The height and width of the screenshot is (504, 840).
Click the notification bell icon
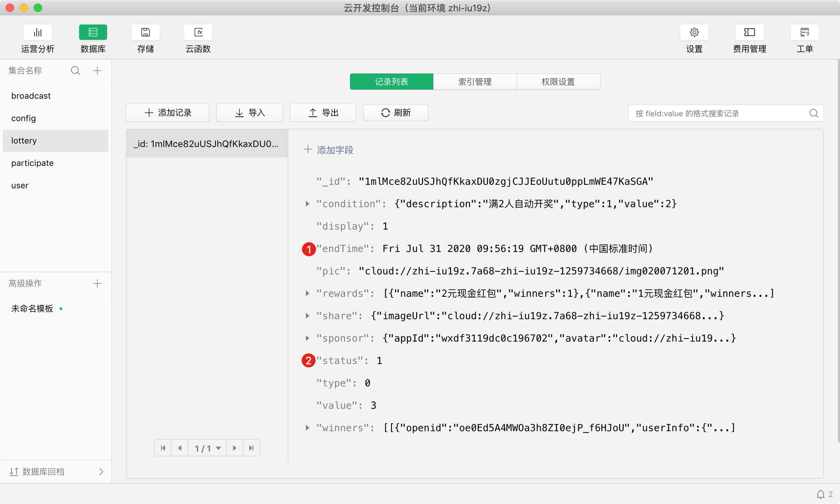pos(821,494)
